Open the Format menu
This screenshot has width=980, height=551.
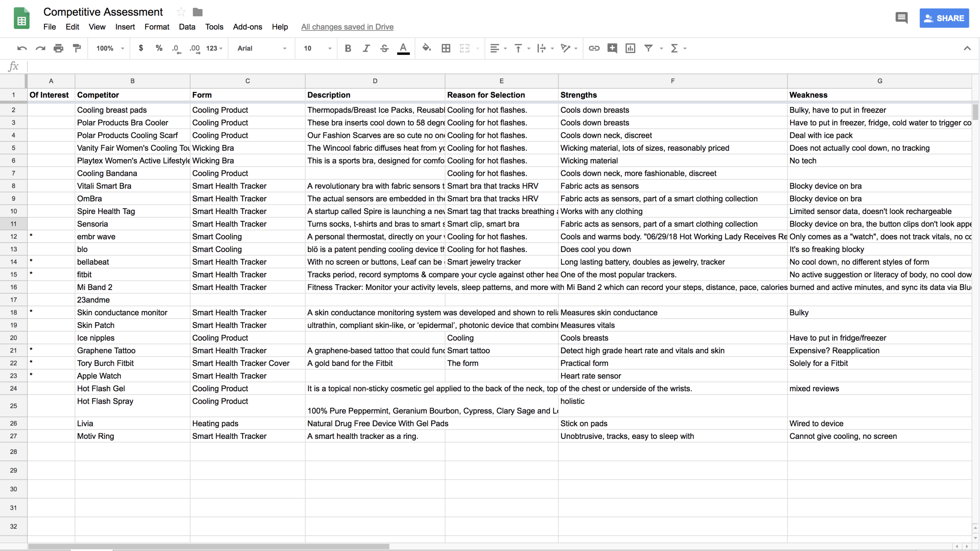click(x=157, y=27)
